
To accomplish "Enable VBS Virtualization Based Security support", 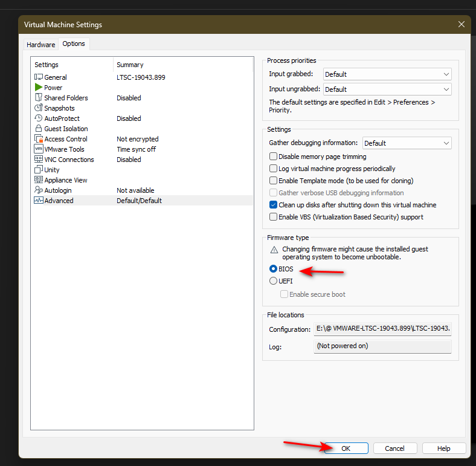I will tap(273, 217).
